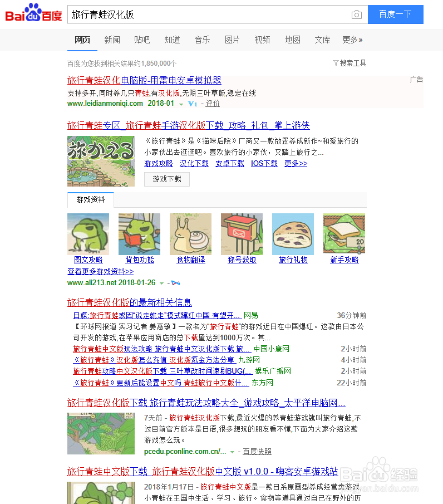Open the 搜索工具 link
This screenshot has width=443, height=504.
click(353, 63)
